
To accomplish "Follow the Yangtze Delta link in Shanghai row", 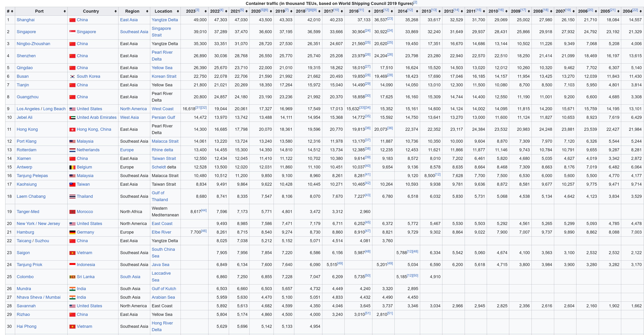I will (x=165, y=20).
